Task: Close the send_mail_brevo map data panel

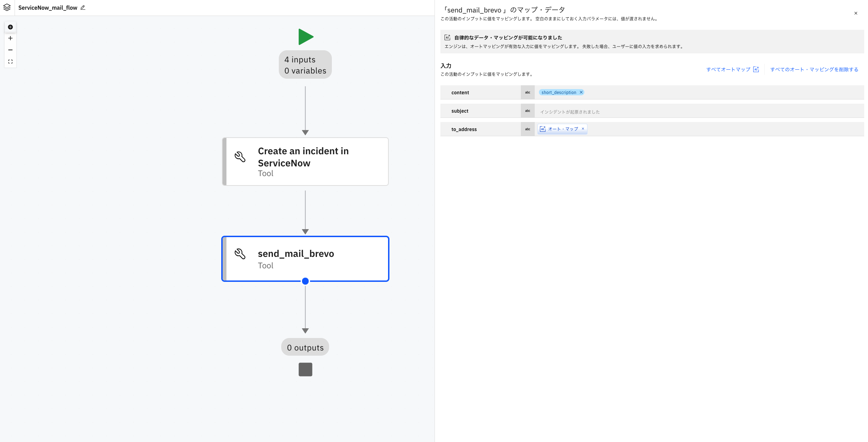Action: tap(856, 13)
